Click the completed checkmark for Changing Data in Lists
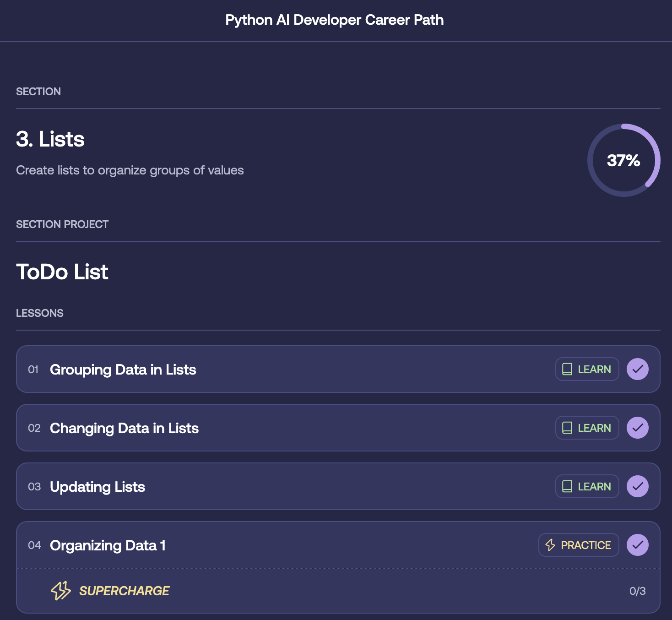Viewport: 672px width, 620px height. pos(637,428)
